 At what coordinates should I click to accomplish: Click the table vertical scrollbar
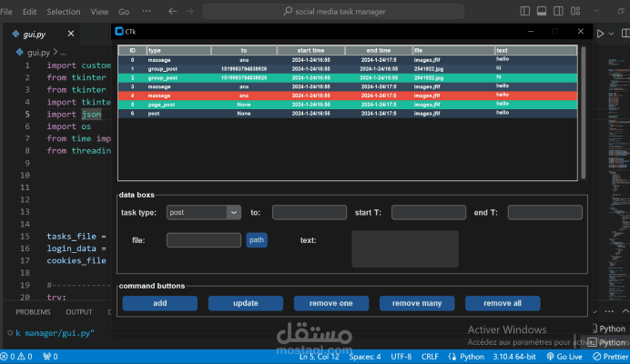pyautogui.click(x=583, y=113)
